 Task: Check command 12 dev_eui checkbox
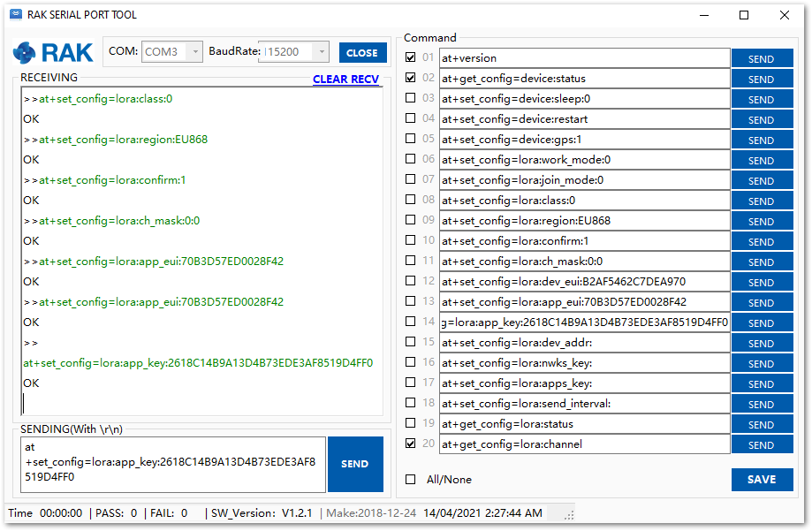click(411, 281)
